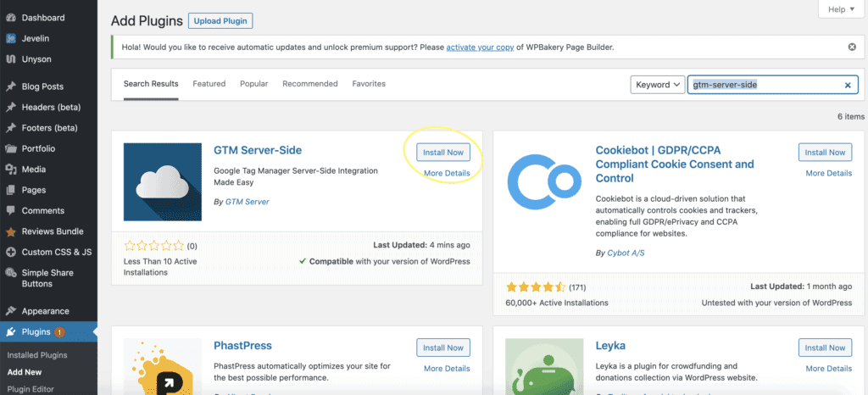Click 'Last Updated: 4 mins ago' text
Viewport: 868px width, 395px height.
(422, 245)
